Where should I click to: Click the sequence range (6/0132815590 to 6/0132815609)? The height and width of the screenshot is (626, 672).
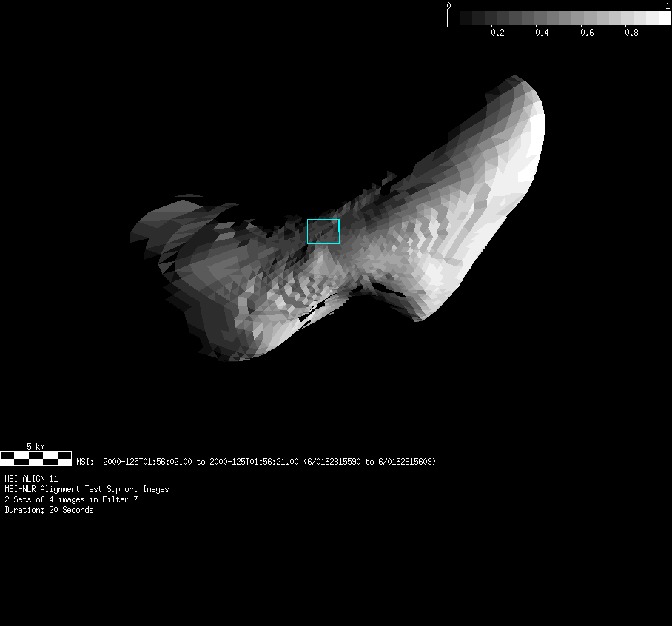click(x=369, y=462)
